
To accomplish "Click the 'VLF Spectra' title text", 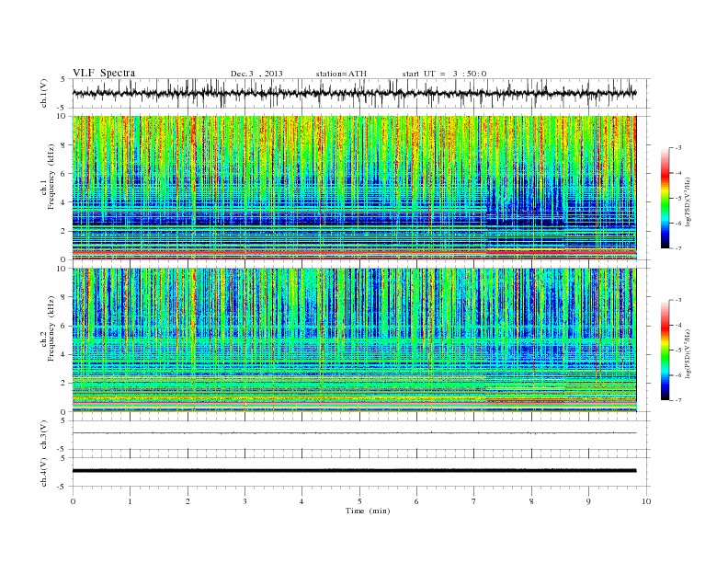I will pyautogui.click(x=104, y=73).
